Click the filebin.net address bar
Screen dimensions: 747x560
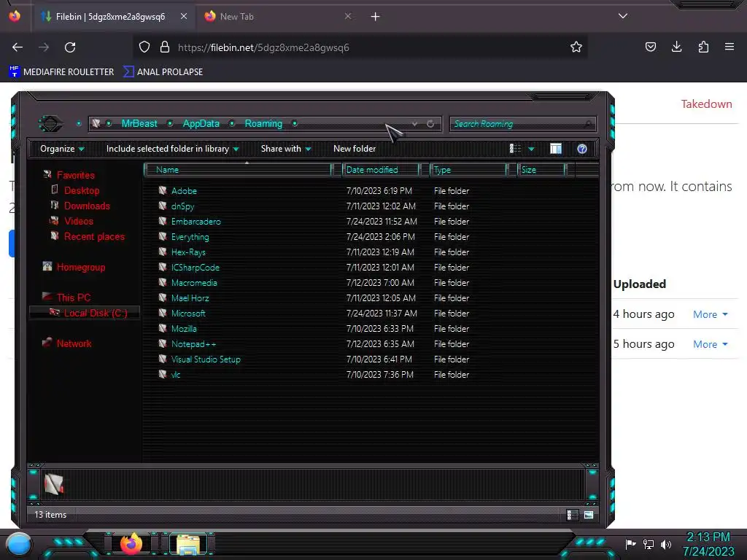point(362,47)
